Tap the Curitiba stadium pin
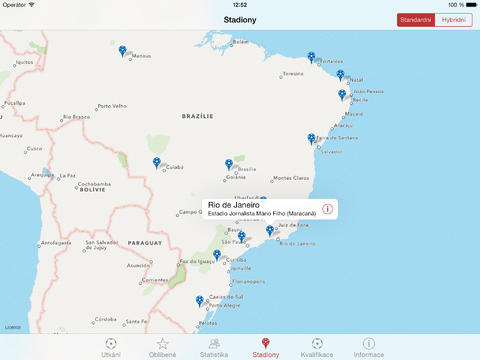This screenshot has width=480, height=360. click(x=217, y=255)
